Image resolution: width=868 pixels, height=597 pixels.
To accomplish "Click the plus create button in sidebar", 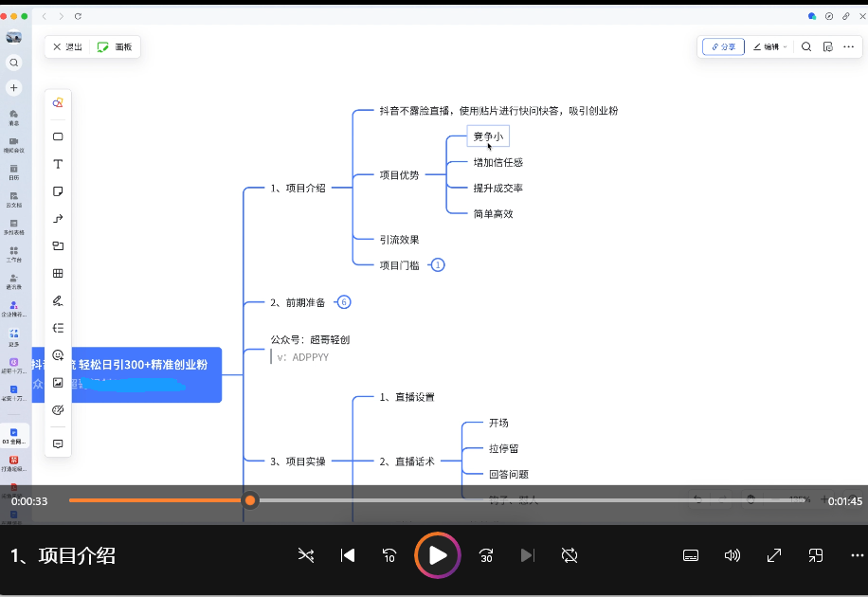I will pyautogui.click(x=14, y=87).
